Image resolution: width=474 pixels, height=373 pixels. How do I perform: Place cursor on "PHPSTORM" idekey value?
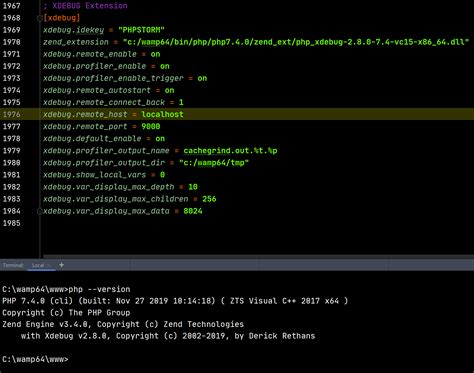click(x=141, y=30)
